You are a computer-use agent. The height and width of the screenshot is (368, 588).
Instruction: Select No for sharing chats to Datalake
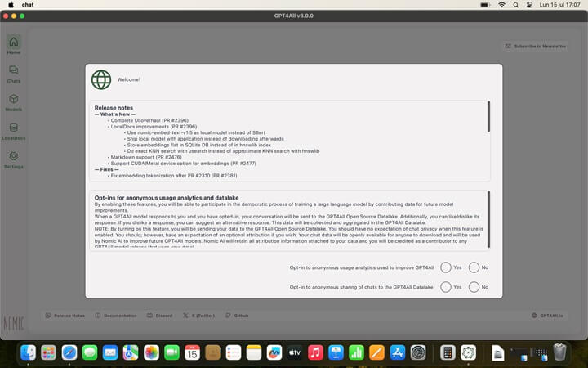474,287
